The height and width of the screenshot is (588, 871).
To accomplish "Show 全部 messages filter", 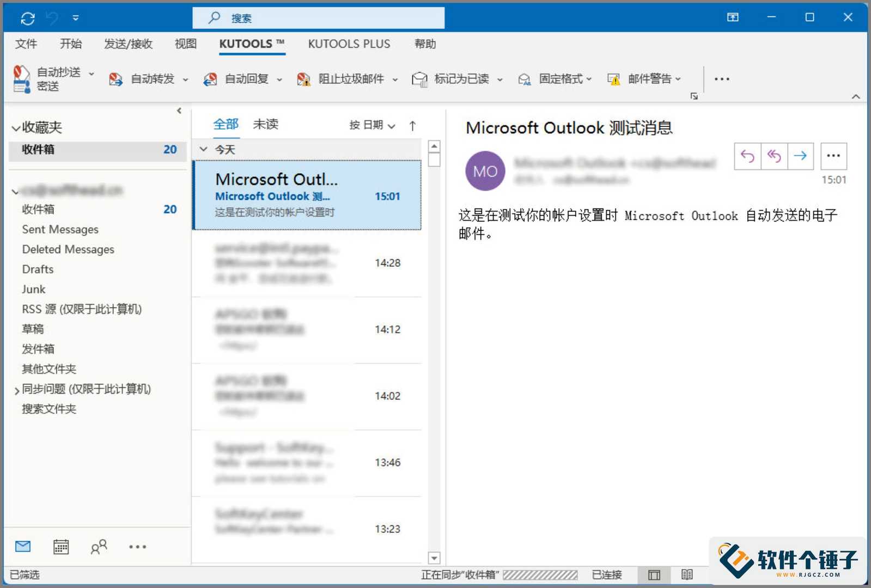I will pos(226,124).
